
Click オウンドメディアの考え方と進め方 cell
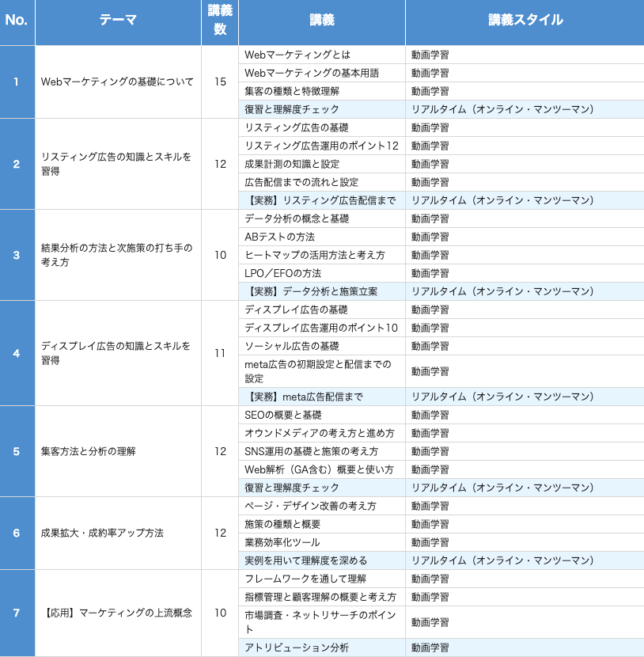pyautogui.click(x=321, y=433)
